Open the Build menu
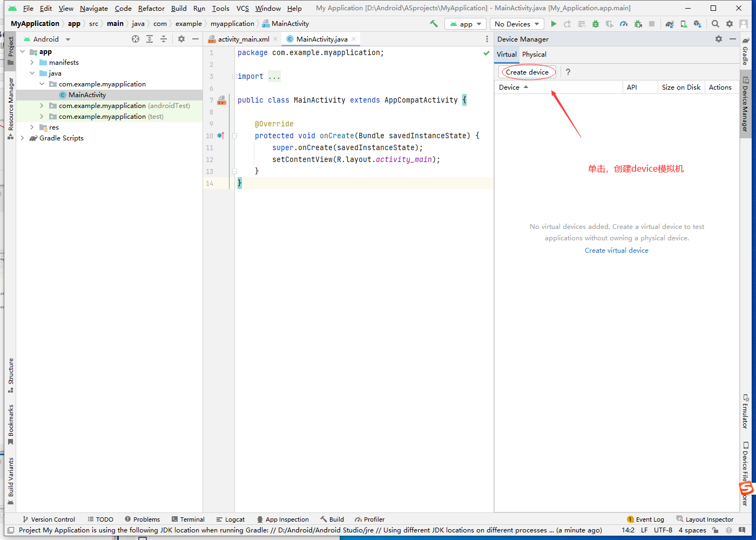756x540 pixels. [179, 8]
